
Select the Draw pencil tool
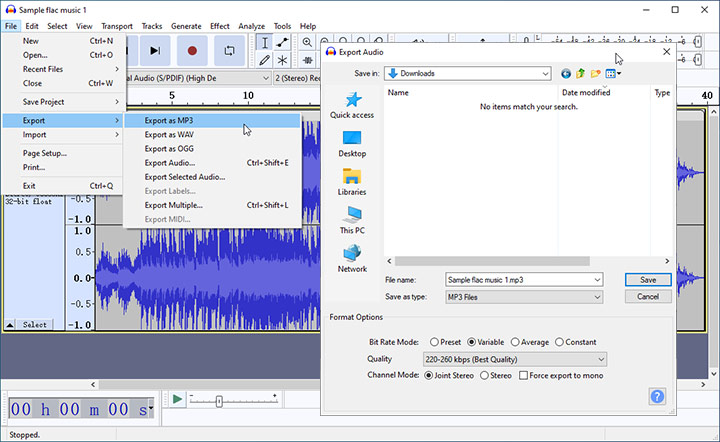click(264, 60)
